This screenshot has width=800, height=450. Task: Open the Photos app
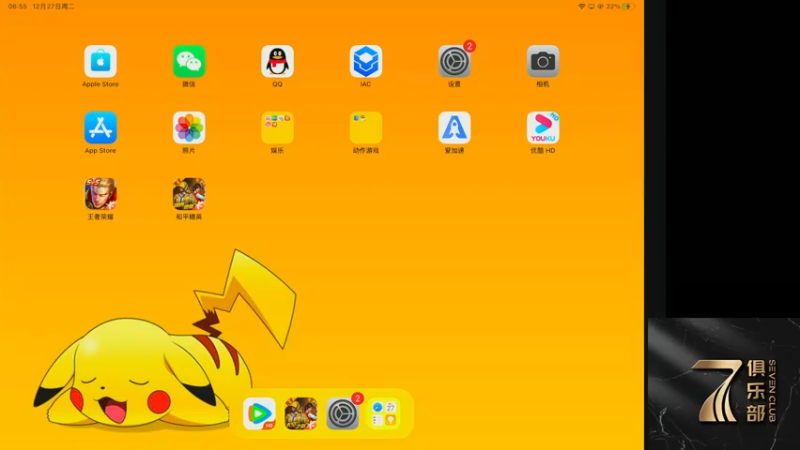coord(189,128)
